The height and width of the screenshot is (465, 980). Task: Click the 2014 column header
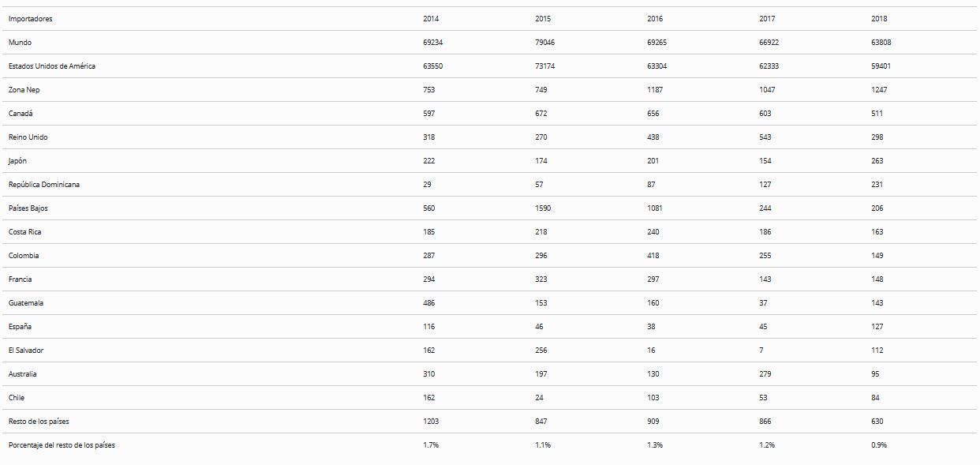click(431, 19)
